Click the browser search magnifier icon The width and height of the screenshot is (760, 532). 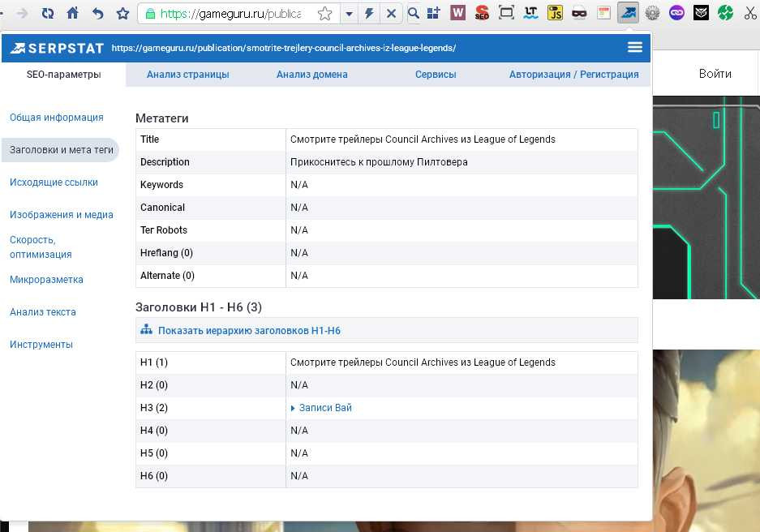point(413,13)
